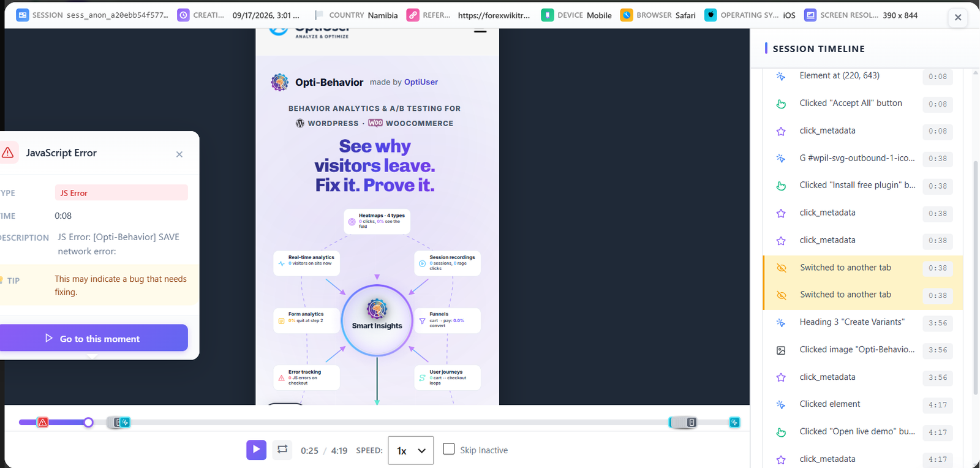Click star icon of click_metadata at 0:08
The width and height of the screenshot is (980, 468).
pos(781,131)
